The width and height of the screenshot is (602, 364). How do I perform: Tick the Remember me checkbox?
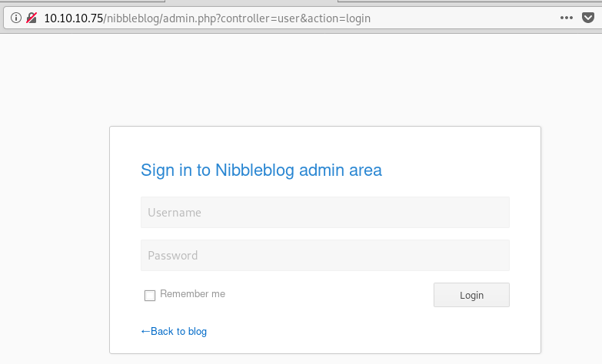pos(150,296)
